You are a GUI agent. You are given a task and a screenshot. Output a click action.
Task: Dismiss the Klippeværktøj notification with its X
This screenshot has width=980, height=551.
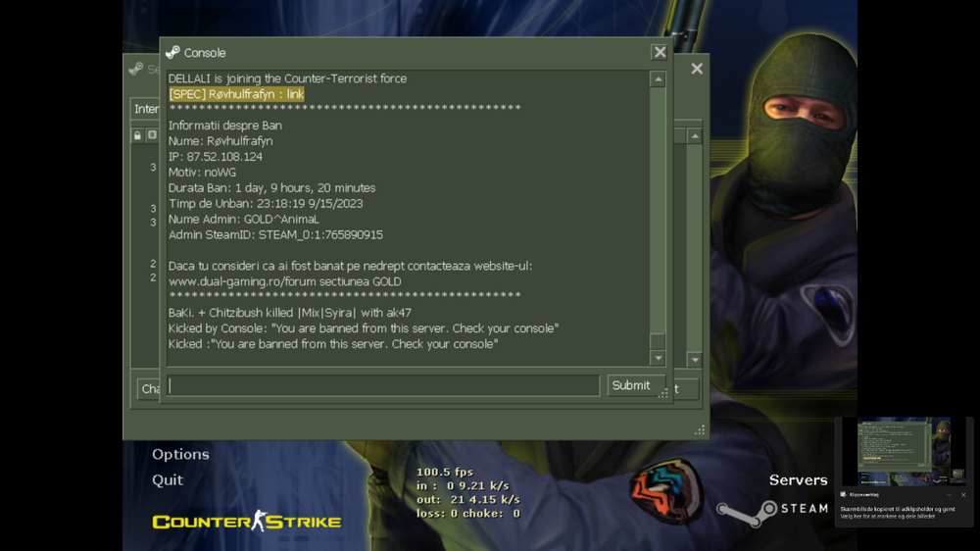[963, 495]
